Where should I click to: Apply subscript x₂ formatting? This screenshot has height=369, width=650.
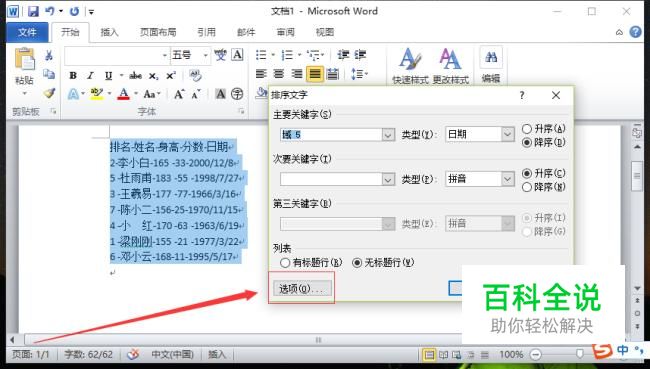click(153, 76)
